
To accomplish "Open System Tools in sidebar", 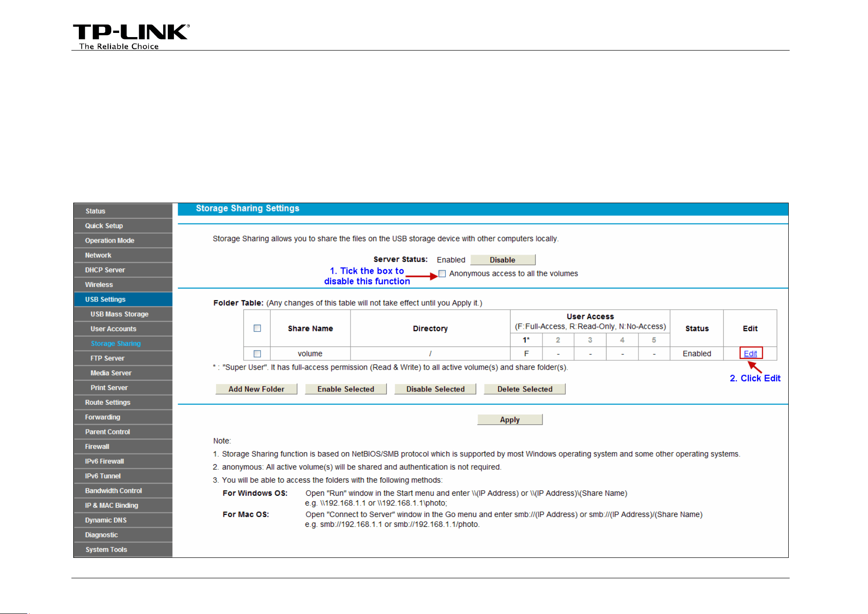I will click(123, 550).
